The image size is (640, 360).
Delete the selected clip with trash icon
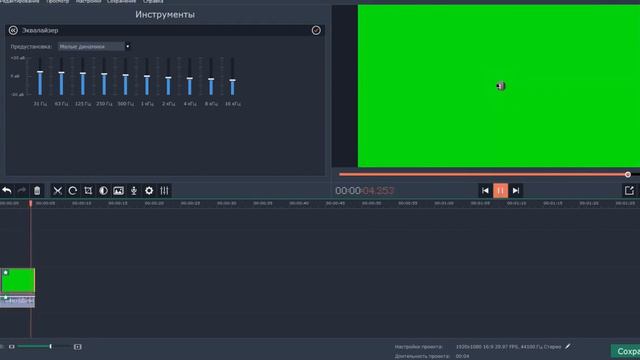click(37, 191)
